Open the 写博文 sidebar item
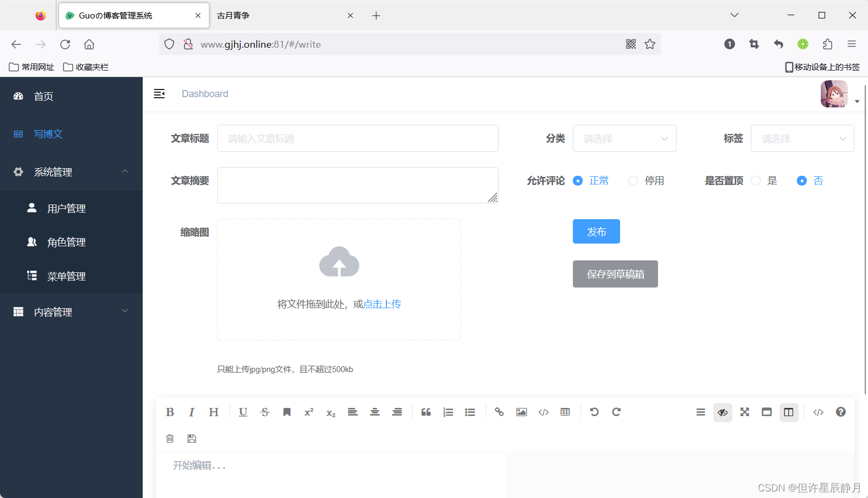The width and height of the screenshot is (868, 498). pyautogui.click(x=71, y=134)
